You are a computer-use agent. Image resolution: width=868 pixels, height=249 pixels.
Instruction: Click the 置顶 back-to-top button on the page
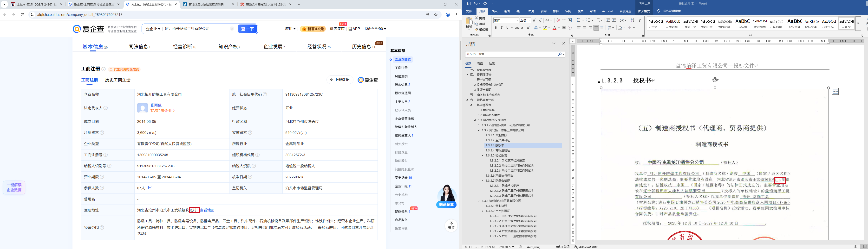click(x=451, y=225)
